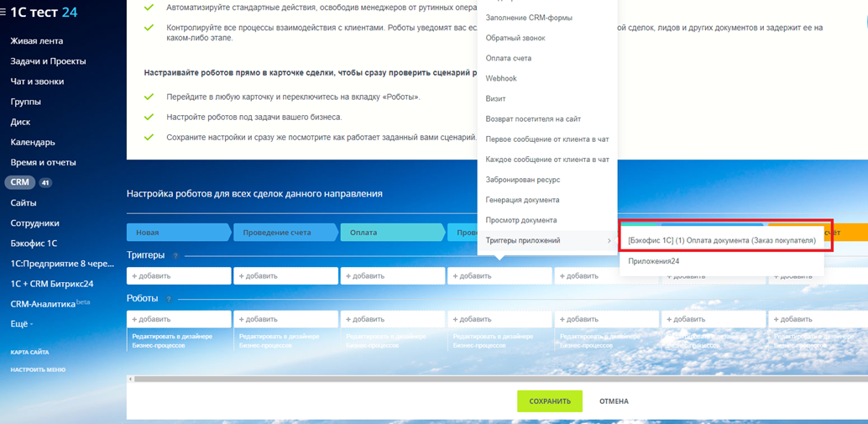Pick Генерация документа from the trigger list
The height and width of the screenshot is (424, 868).
coord(522,200)
